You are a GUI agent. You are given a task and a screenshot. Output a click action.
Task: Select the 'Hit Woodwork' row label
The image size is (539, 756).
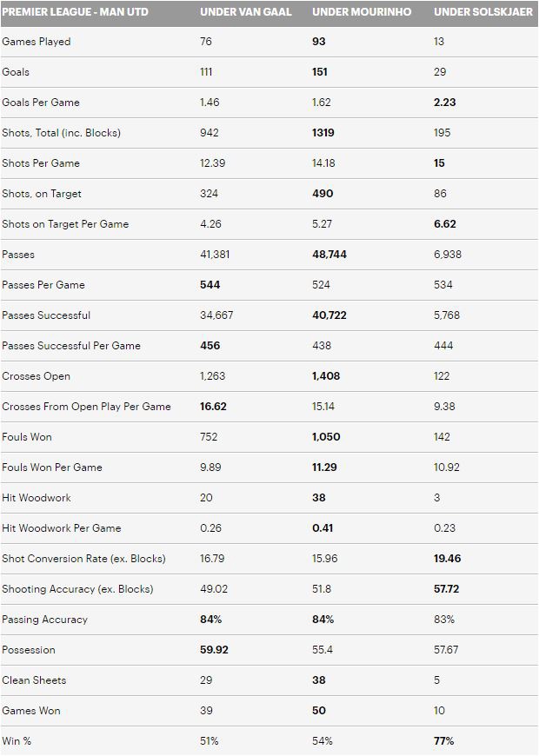[x=37, y=498]
